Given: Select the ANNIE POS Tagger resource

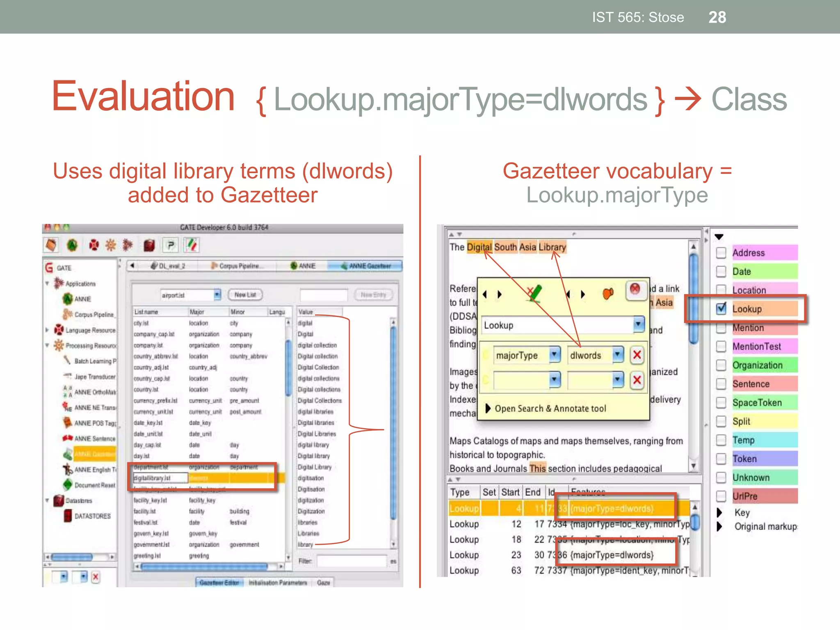Looking at the screenshot, I should point(94,423).
